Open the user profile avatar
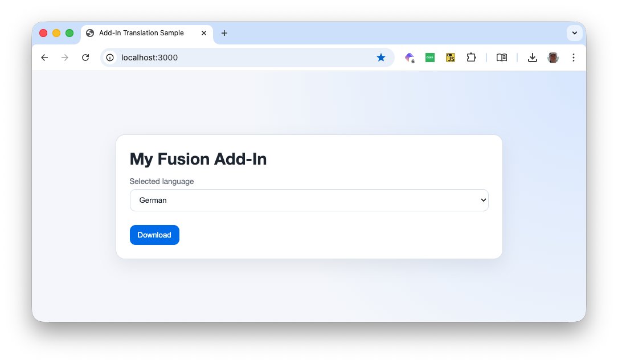The width and height of the screenshot is (618, 364). 553,58
